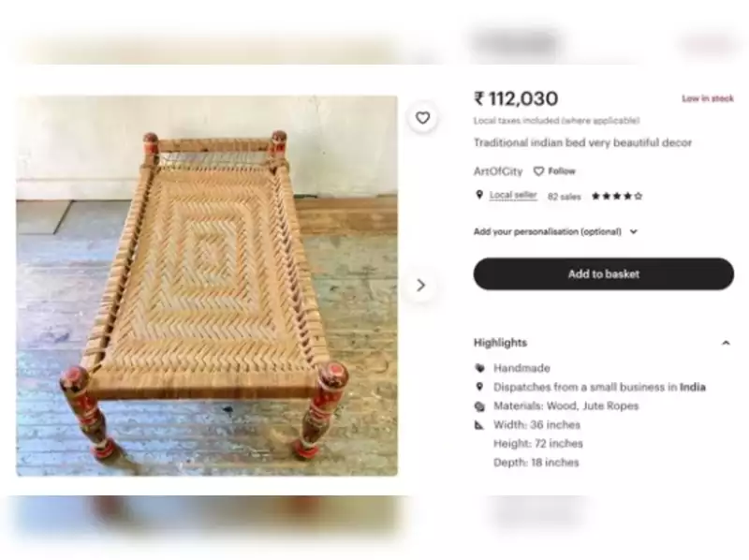
Task: Click the heart icon next to Follow
Action: 538,171
